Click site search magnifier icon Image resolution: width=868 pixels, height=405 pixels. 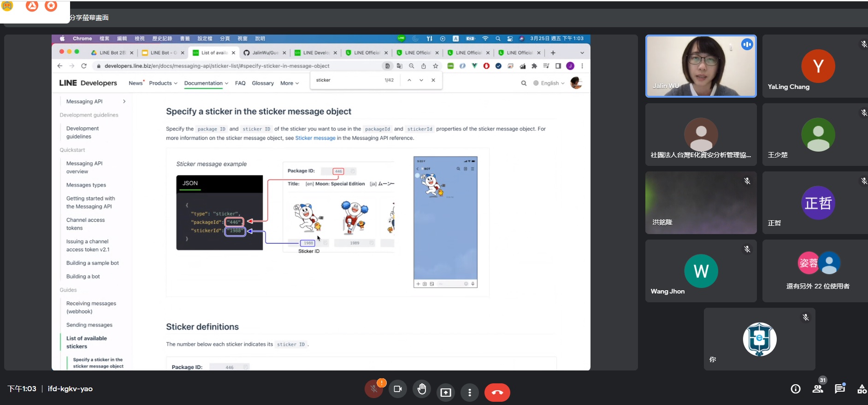point(524,83)
